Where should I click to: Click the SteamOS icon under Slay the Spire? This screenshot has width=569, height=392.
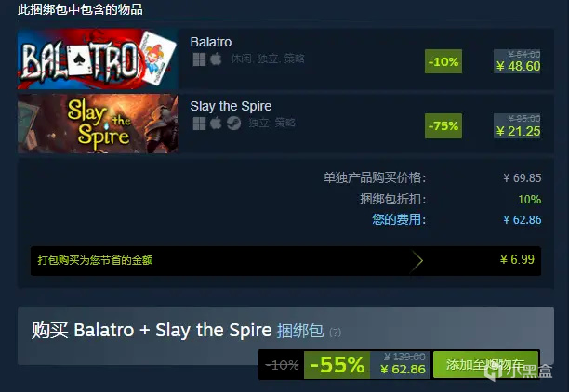(x=233, y=124)
